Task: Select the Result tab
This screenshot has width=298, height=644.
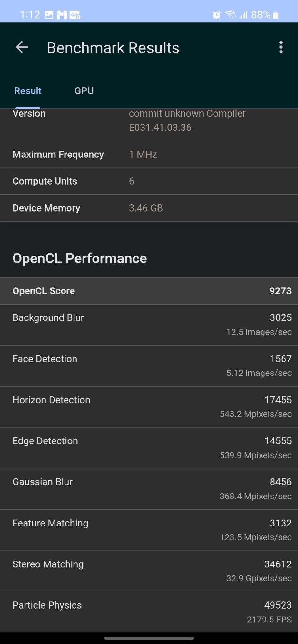Action: click(x=28, y=91)
